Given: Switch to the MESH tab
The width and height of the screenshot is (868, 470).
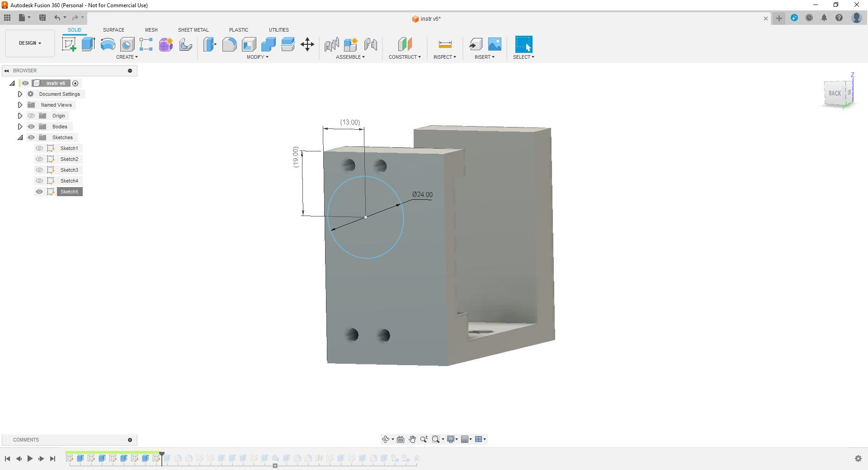Looking at the screenshot, I should [151, 30].
